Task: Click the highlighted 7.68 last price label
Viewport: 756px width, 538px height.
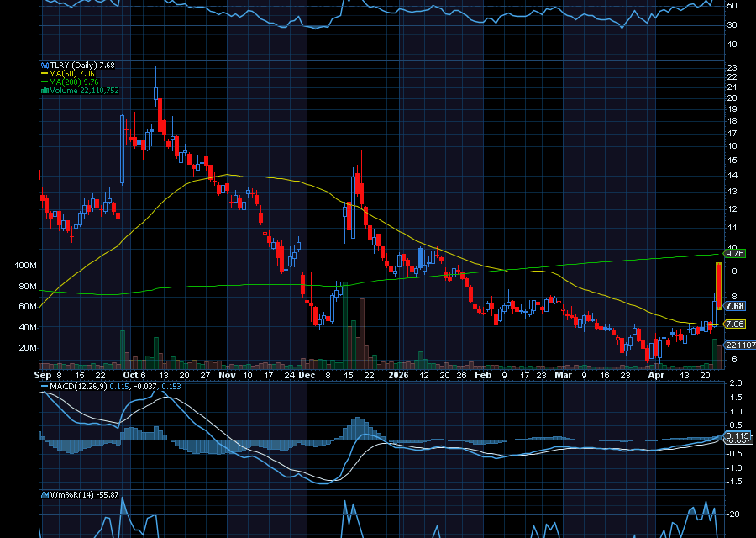Action: point(735,307)
